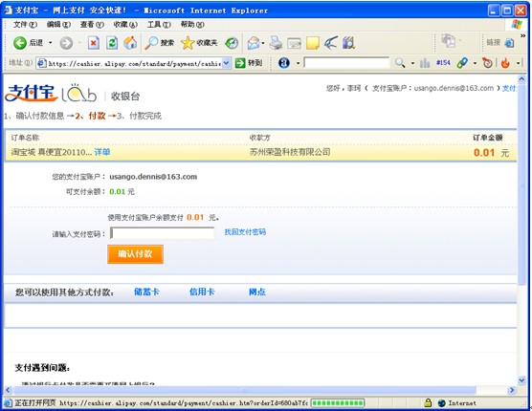
Task: Click the page icon in the address bar
Action: click(x=42, y=63)
